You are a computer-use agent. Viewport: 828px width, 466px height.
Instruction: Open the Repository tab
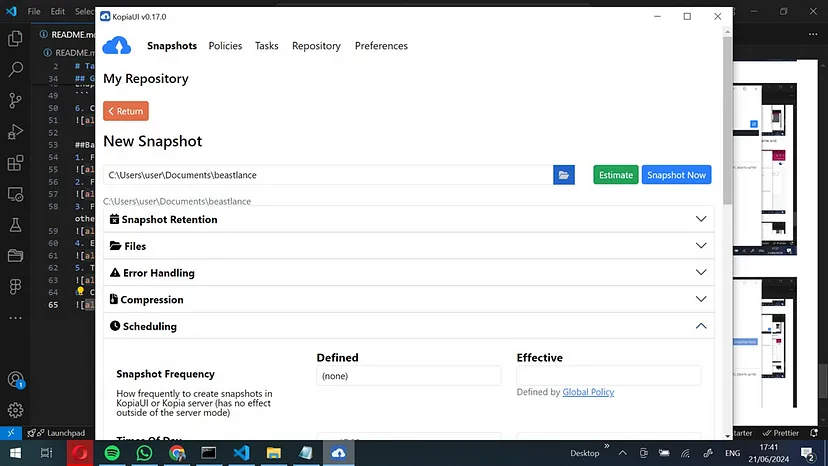point(316,46)
